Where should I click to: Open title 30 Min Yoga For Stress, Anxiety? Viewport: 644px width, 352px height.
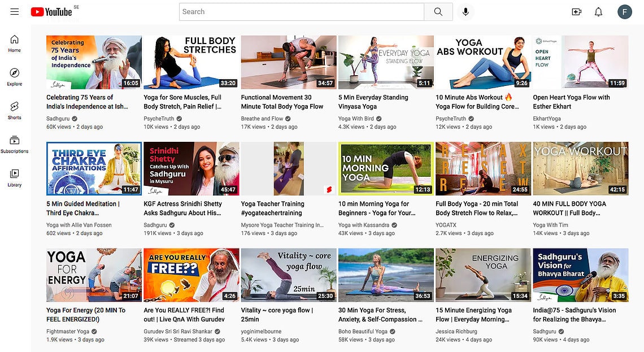pos(380,315)
